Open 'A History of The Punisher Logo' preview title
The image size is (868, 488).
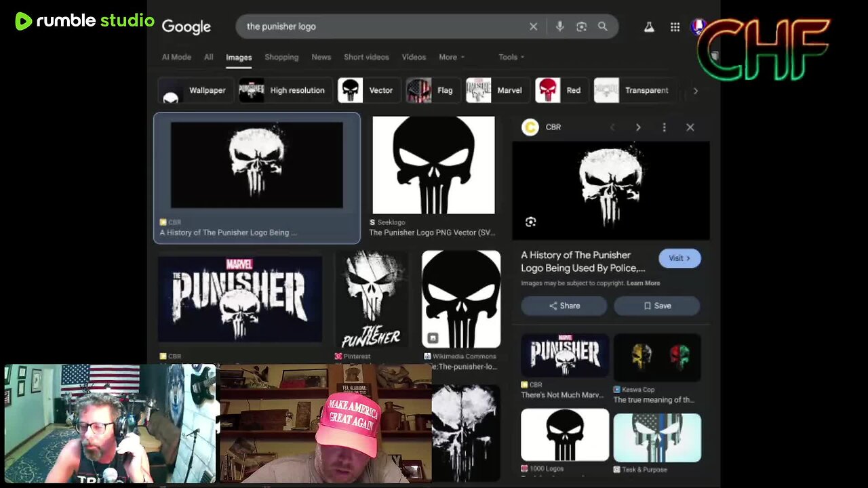(x=583, y=262)
